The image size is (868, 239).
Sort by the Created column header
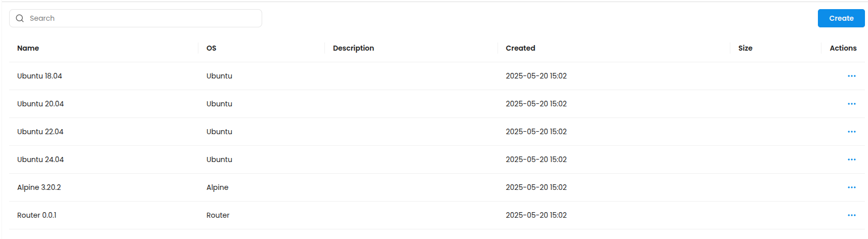(x=520, y=48)
